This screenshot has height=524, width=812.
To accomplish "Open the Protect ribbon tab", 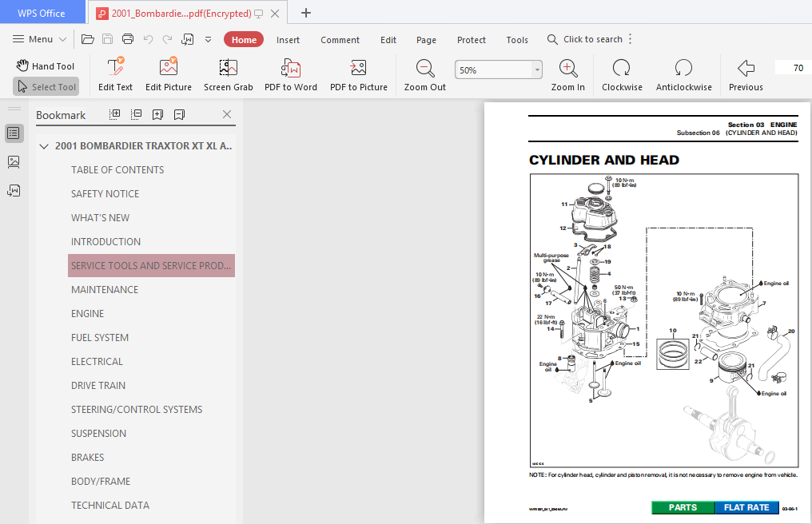I will (x=472, y=40).
